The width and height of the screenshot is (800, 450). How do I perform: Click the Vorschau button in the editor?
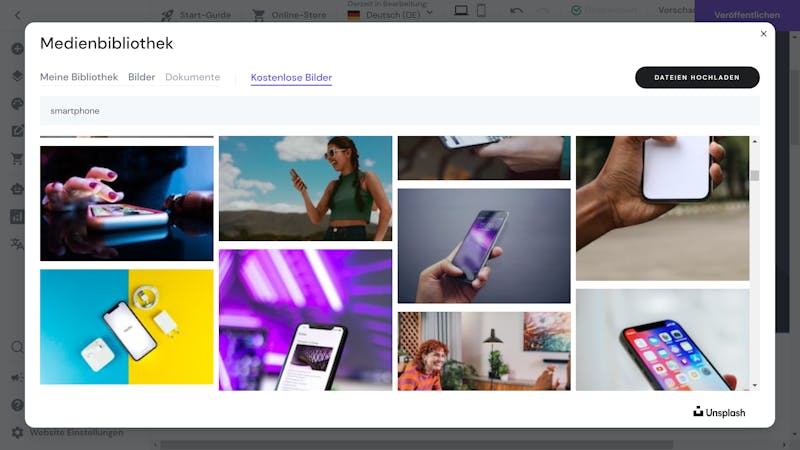point(676,10)
